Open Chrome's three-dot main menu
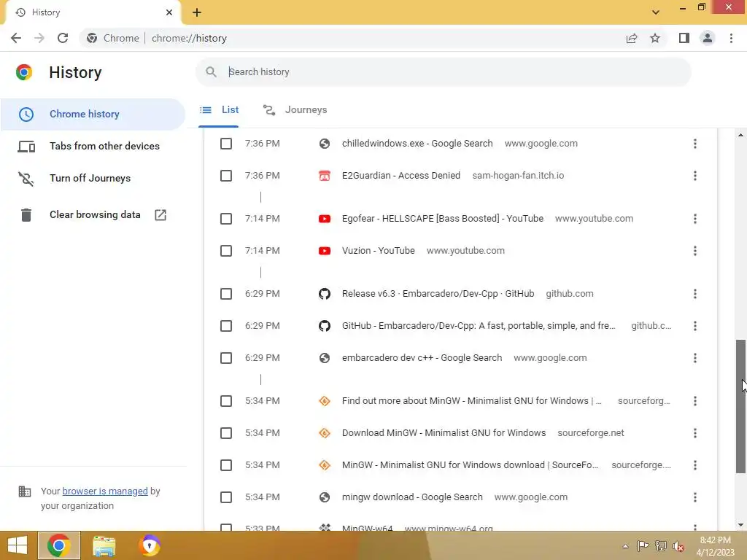The height and width of the screenshot is (560, 747). 731,38
